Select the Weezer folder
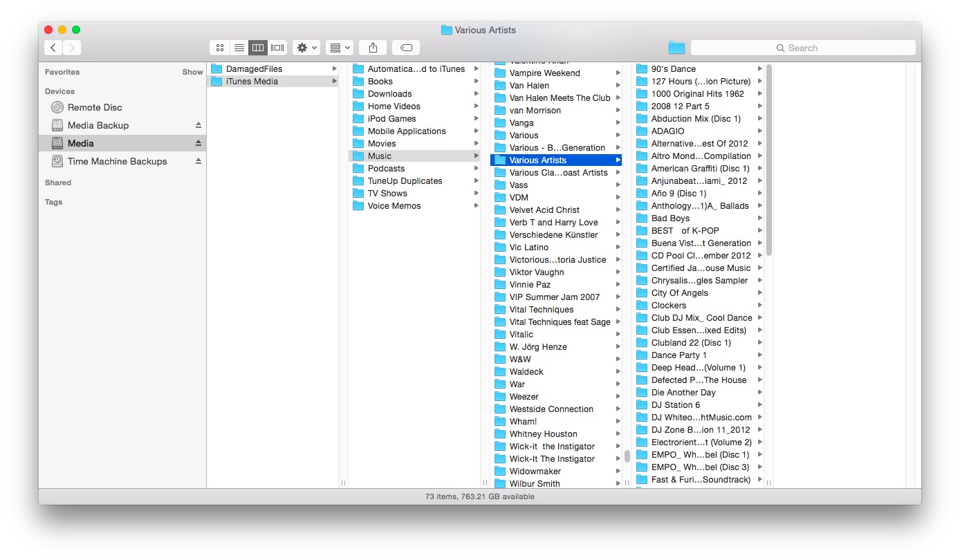Screen dimensions: 960x560 pyautogui.click(x=556, y=396)
